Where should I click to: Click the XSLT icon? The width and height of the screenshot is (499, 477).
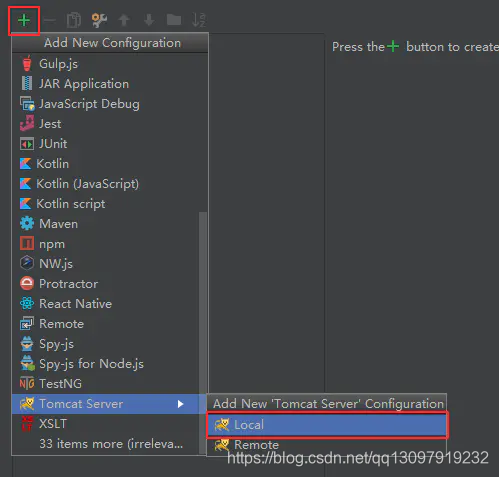[x=27, y=423]
